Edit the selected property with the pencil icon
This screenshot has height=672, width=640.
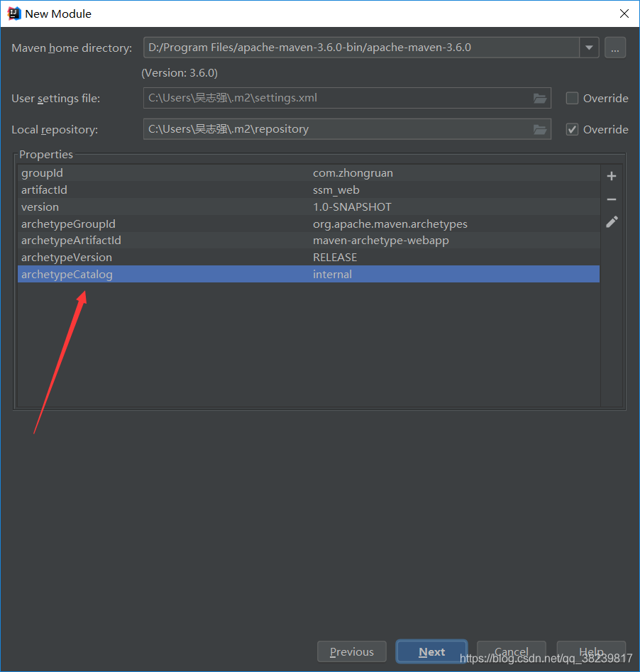click(612, 222)
